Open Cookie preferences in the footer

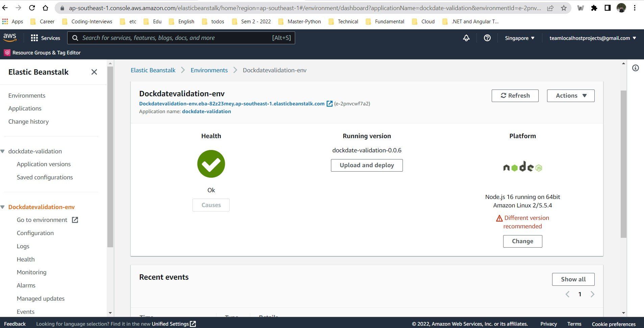(x=614, y=324)
